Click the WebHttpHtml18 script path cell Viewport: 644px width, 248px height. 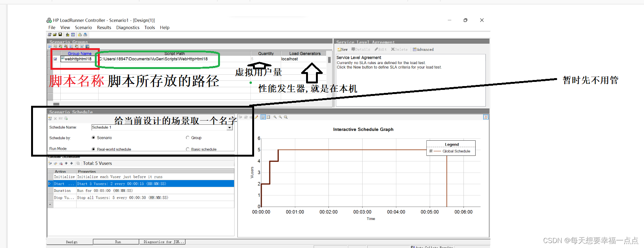coord(174,59)
